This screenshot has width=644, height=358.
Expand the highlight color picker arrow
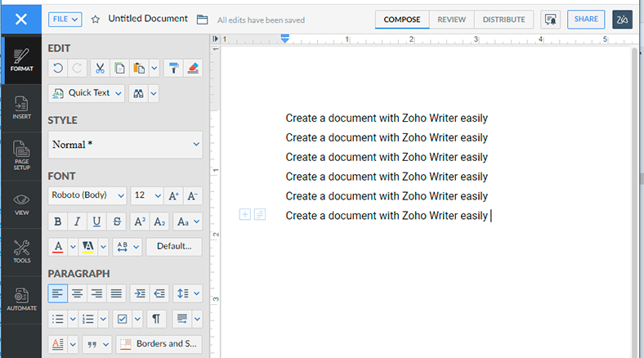pyautogui.click(x=103, y=247)
